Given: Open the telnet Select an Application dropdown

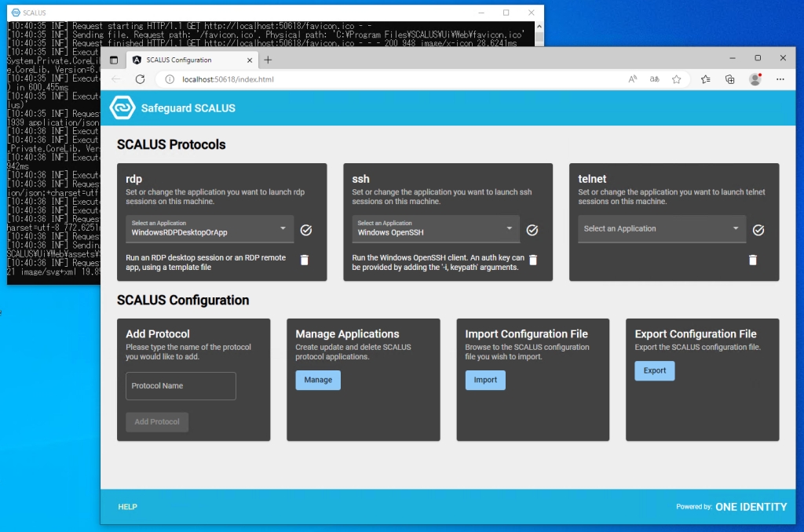Looking at the screenshot, I should click(662, 228).
